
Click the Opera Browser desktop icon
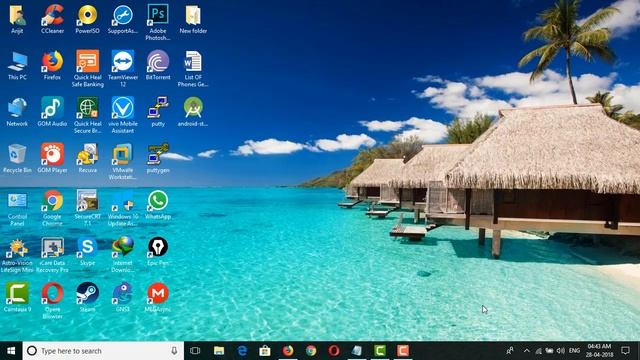click(53, 301)
